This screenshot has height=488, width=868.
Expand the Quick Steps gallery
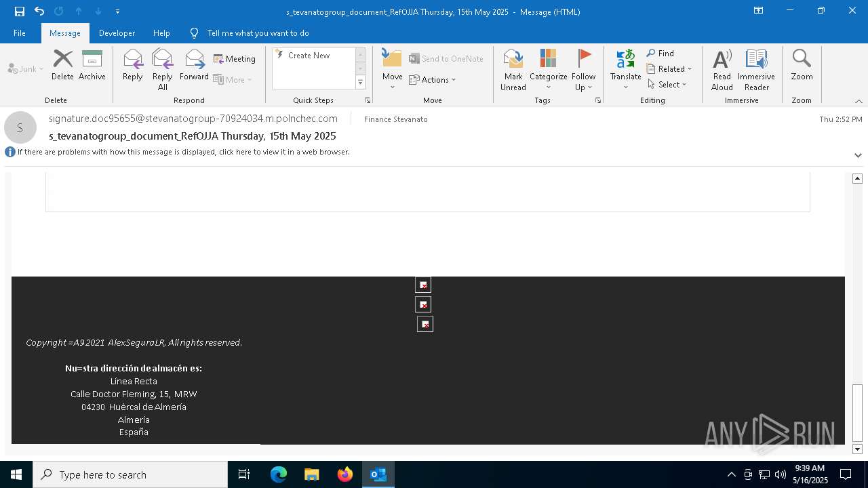360,83
